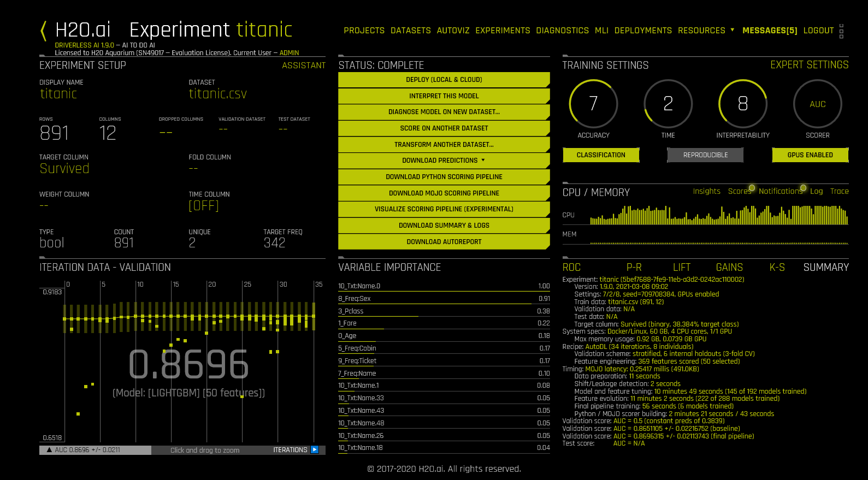
Task: Click the Time Column [OFF] value
Action: click(x=204, y=206)
